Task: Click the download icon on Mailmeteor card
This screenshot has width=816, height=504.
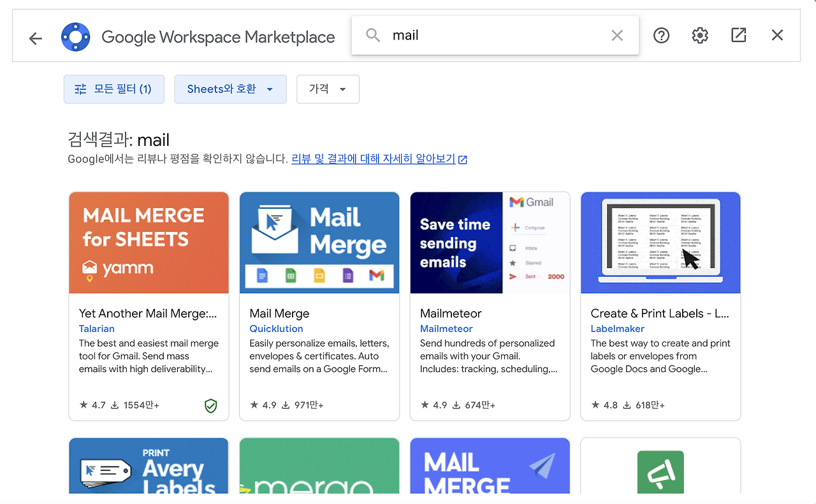Action: [456, 405]
